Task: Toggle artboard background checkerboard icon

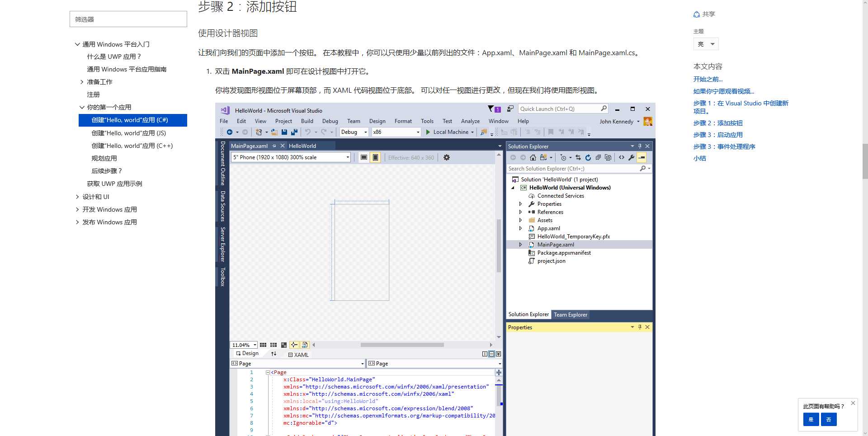Action: click(x=284, y=345)
